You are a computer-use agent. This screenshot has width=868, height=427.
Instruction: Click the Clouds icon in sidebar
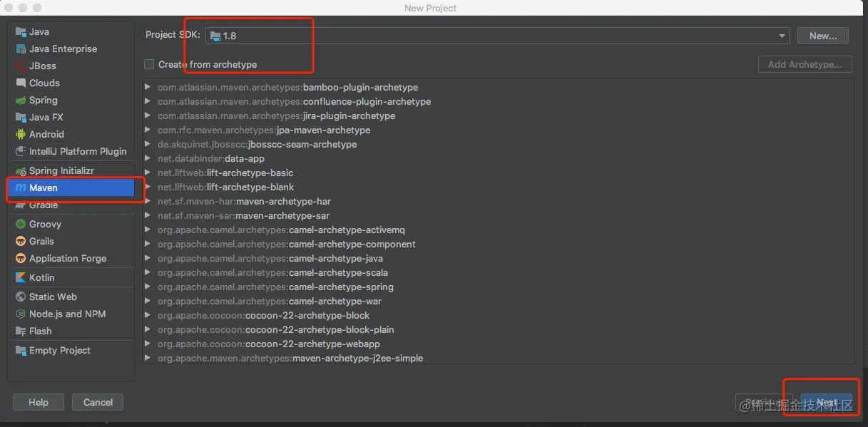pos(21,83)
